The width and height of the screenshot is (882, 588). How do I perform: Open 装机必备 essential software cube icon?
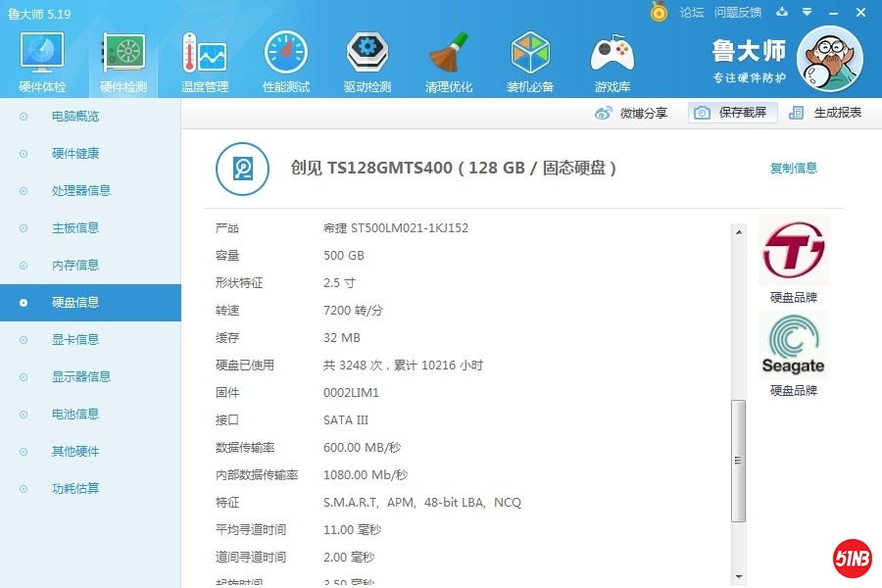pyautogui.click(x=530, y=63)
